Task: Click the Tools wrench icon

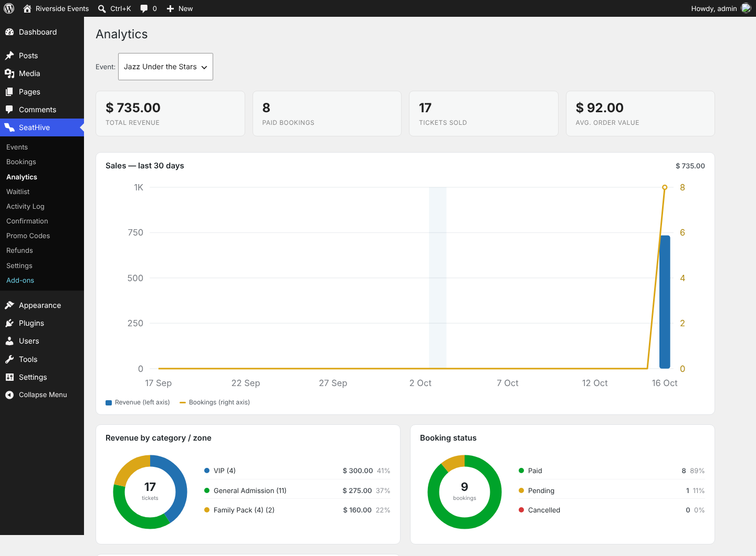Action: click(9, 359)
